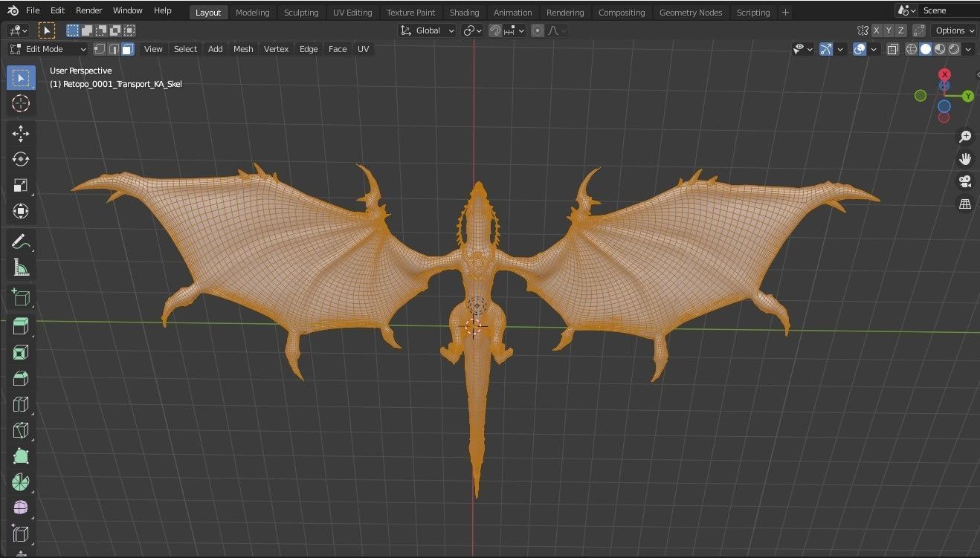Open viewport shading options dropdown
This screenshot has height=558, width=980.
point(970,49)
